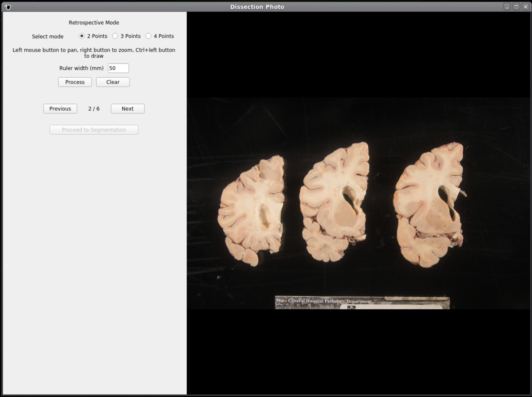Click the Dissection Photo title bar
Screen dimensions: 532x397
tap(257, 7)
